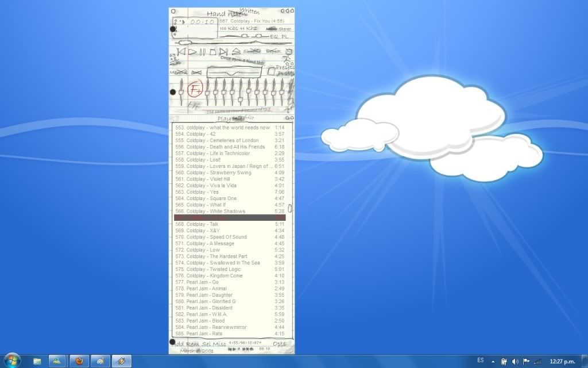Select track 562 Viva la Vida
The height and width of the screenshot is (368, 588).
click(x=230, y=186)
